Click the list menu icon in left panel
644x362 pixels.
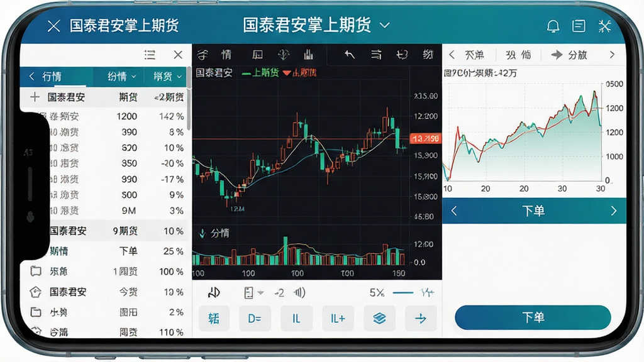click(x=150, y=55)
